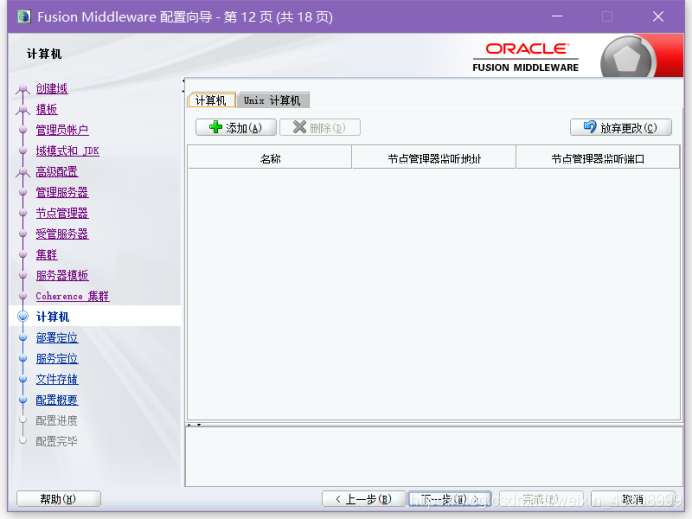Proceed with the 下一步(N) button

pyautogui.click(x=450, y=499)
